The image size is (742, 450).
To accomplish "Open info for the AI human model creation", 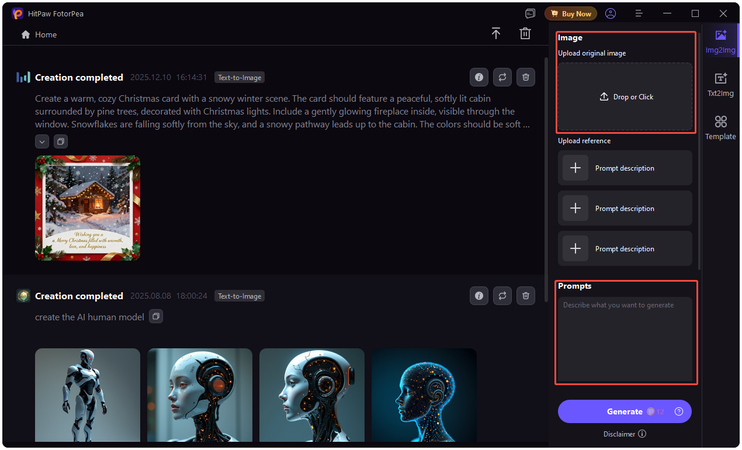I will [x=479, y=296].
